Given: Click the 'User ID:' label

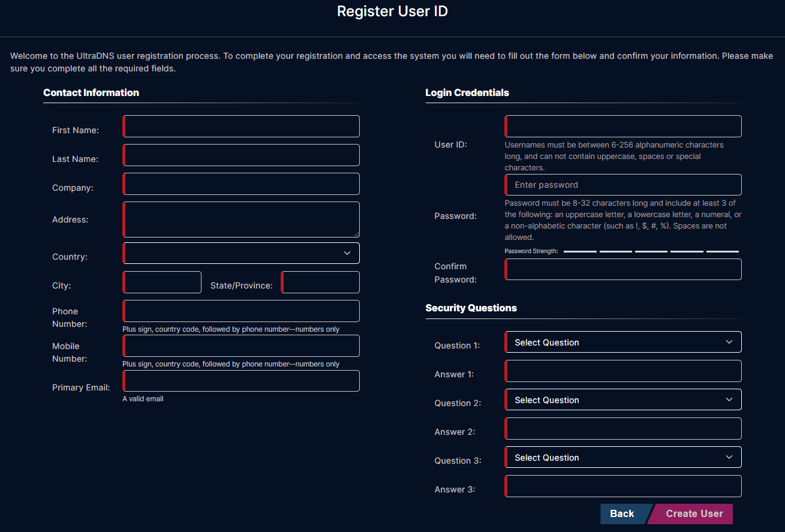Looking at the screenshot, I should tap(450, 145).
